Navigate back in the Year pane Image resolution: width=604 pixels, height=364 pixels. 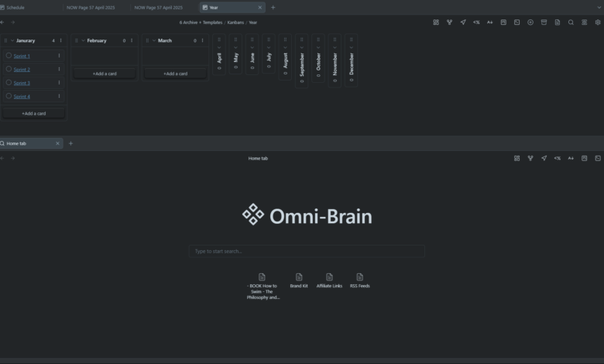[2, 22]
